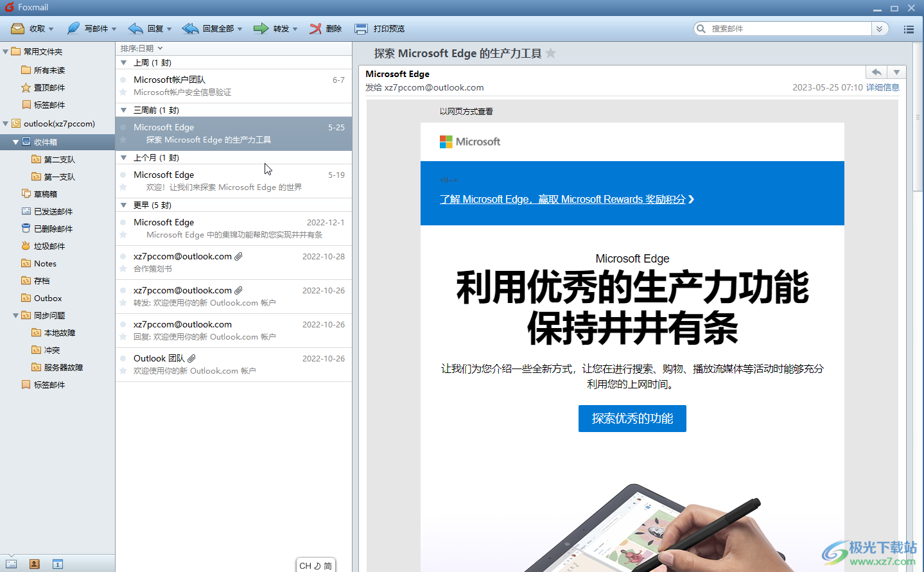Toggle star on 合作策划书 email
The height and width of the screenshot is (572, 924).
pos(123,269)
